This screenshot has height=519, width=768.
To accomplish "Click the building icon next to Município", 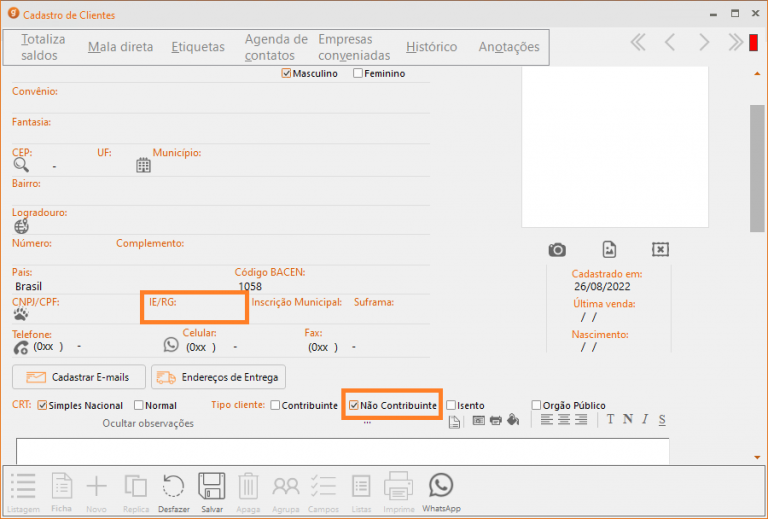I will click(143, 166).
